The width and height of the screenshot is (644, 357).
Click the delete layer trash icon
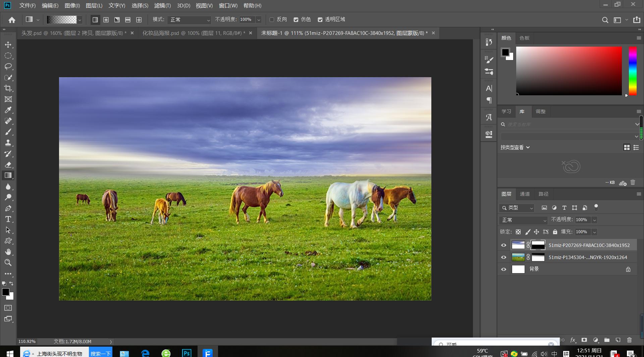[x=629, y=340]
